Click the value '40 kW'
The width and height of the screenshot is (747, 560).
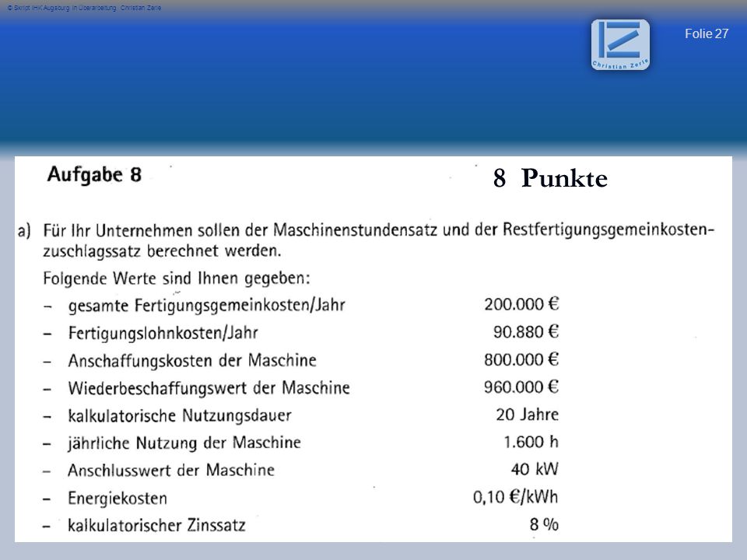click(x=535, y=470)
